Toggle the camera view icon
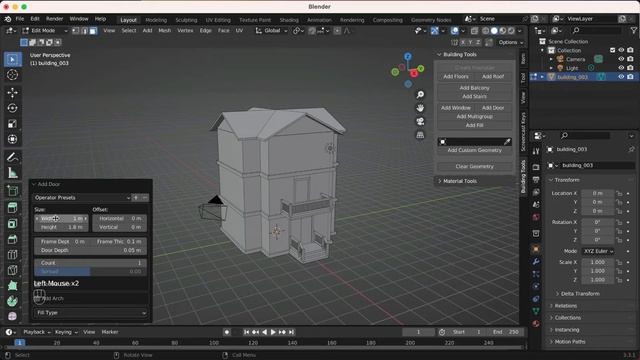 pyautogui.click(x=420, y=121)
